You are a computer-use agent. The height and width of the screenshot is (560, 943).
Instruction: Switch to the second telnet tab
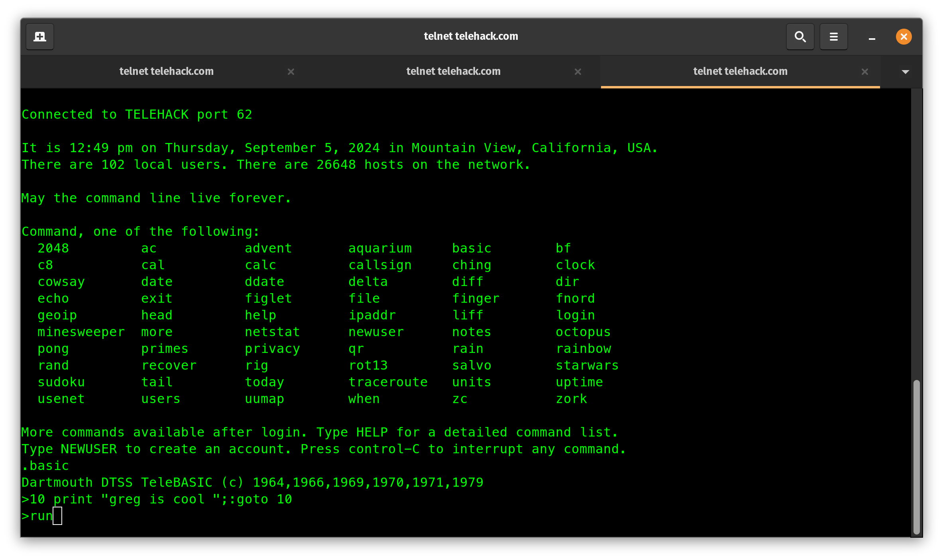tap(453, 71)
